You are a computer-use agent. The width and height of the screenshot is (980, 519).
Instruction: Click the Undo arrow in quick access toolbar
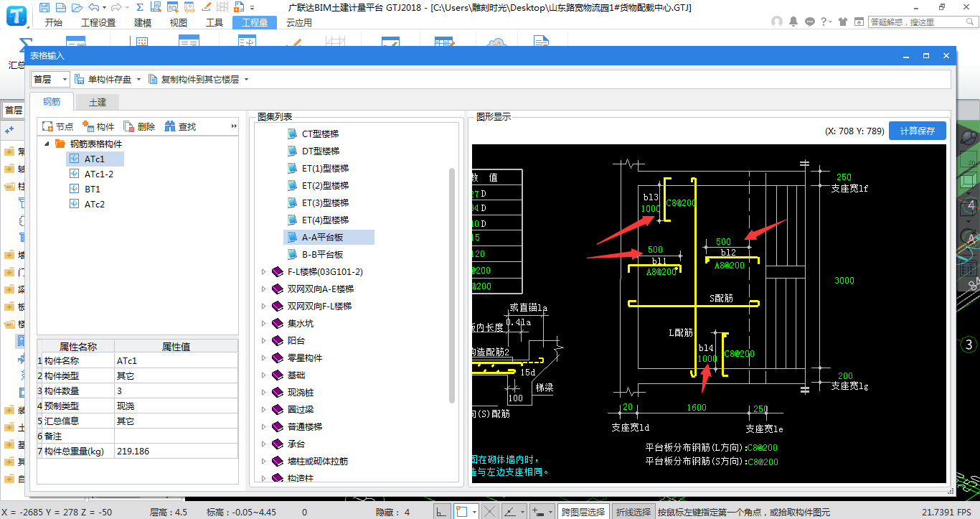pos(93,7)
